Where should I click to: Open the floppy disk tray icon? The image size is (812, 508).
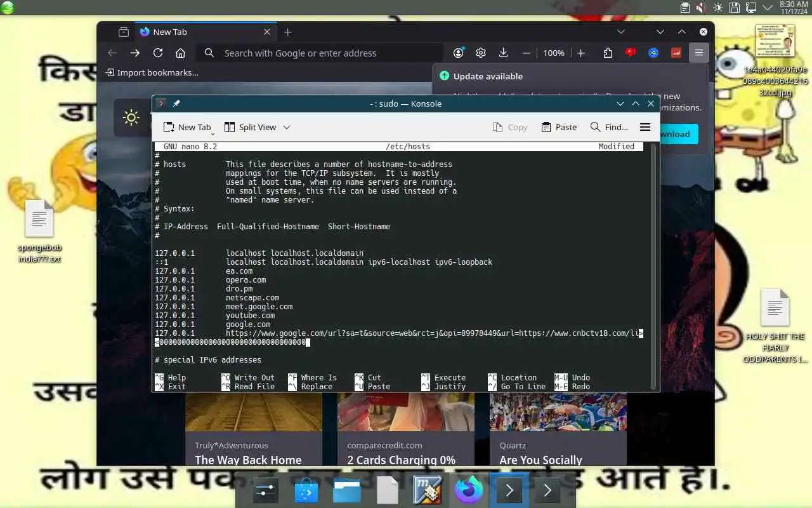(x=735, y=8)
